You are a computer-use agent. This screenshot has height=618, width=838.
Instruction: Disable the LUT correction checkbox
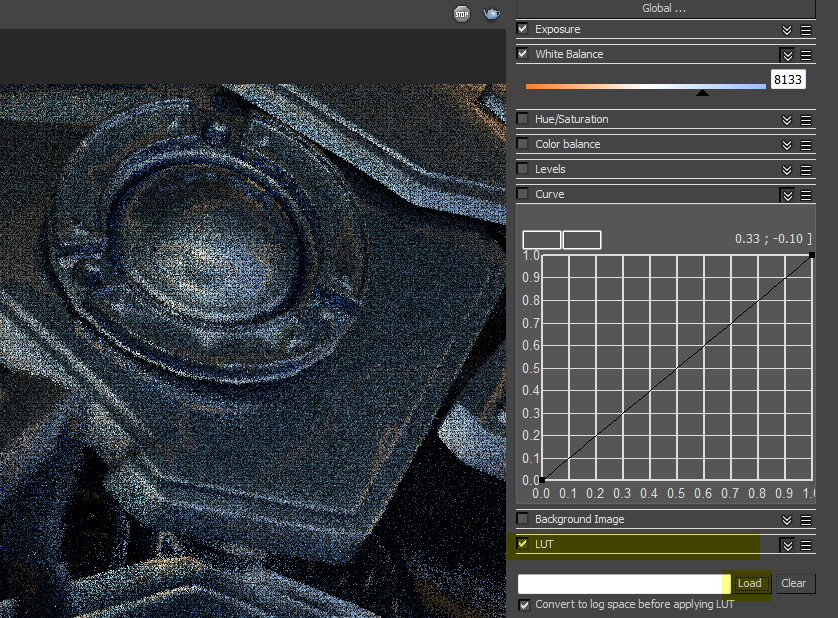click(523, 544)
